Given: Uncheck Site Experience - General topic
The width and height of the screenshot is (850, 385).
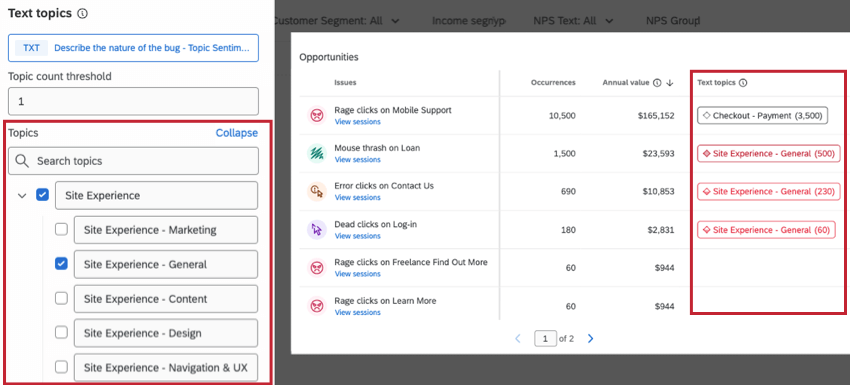Looking at the screenshot, I should 62,264.
